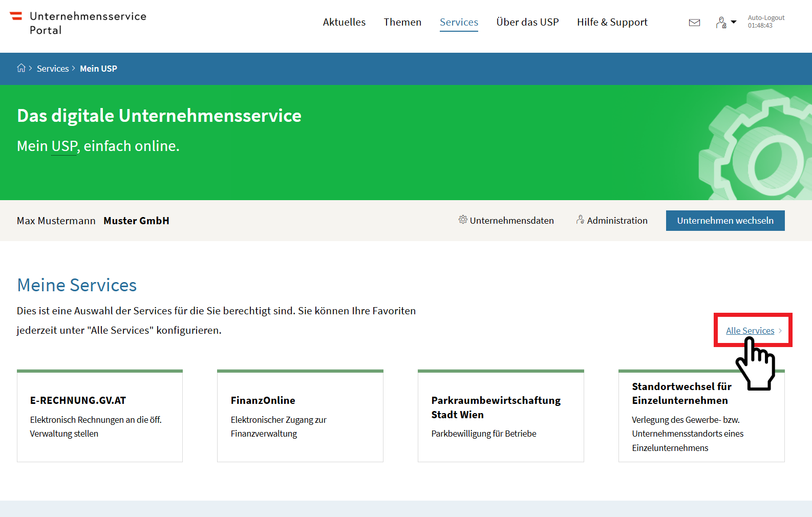Click the home icon in breadcrumb
Screen dimensions: 812x517
21,68
